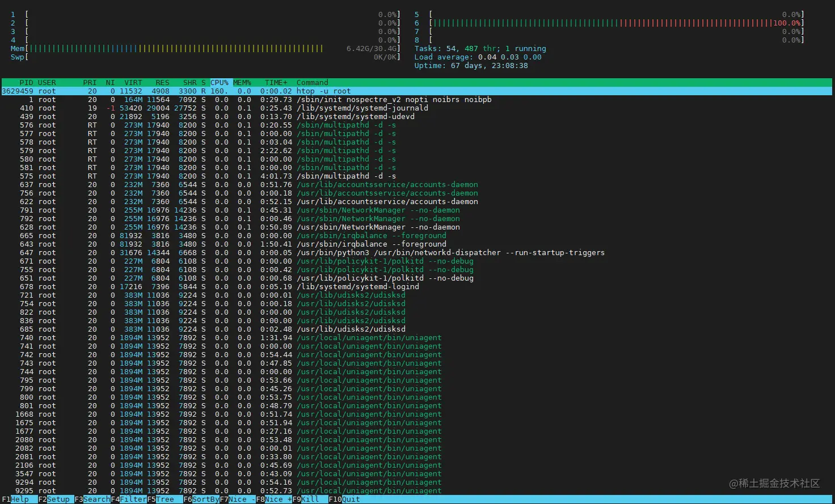This screenshot has width=835, height=504.
Task: Click the 4:01.73 TIME+ value
Action: pyautogui.click(x=276, y=176)
